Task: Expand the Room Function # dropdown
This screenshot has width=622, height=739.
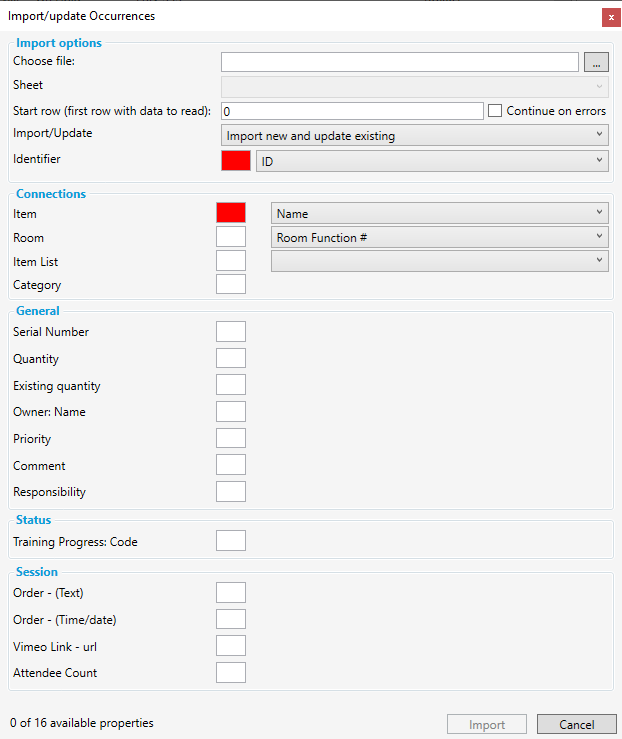Action: [x=440, y=237]
